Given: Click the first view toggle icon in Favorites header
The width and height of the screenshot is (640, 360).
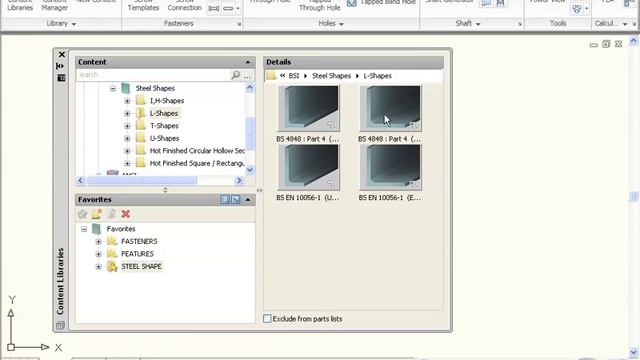Looking at the screenshot, I should (225, 199).
